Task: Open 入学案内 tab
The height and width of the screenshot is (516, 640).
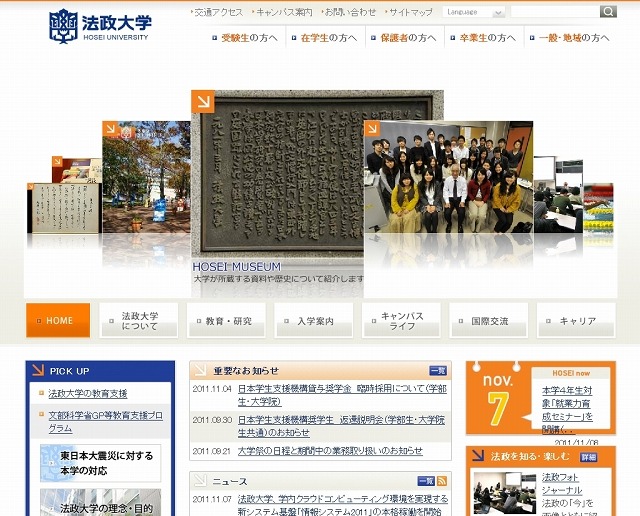Action: tap(313, 320)
